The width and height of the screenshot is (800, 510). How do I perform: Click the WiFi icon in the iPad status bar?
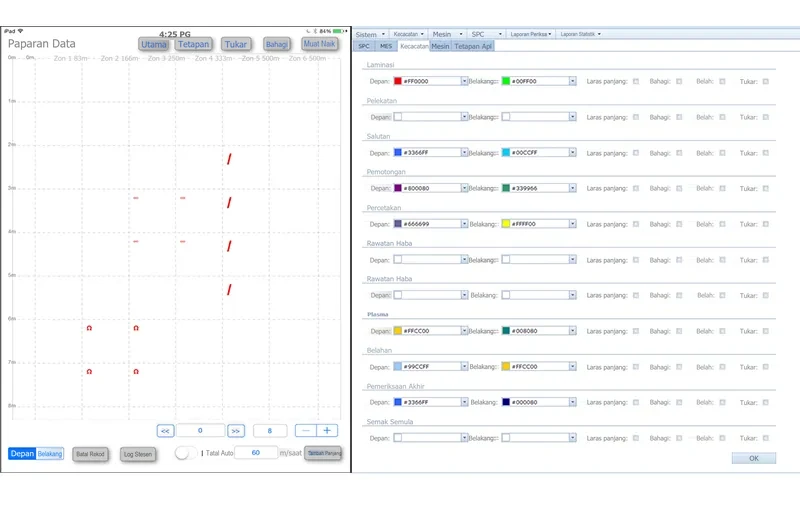(x=21, y=31)
